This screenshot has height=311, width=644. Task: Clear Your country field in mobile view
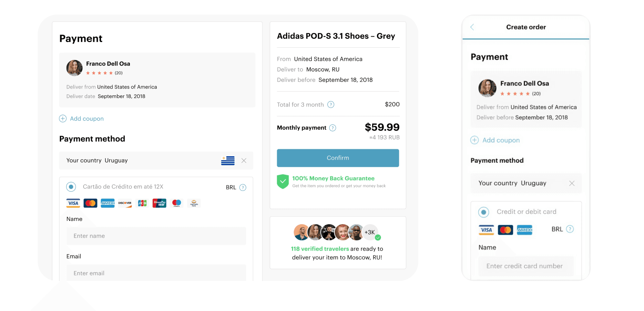pos(572,183)
